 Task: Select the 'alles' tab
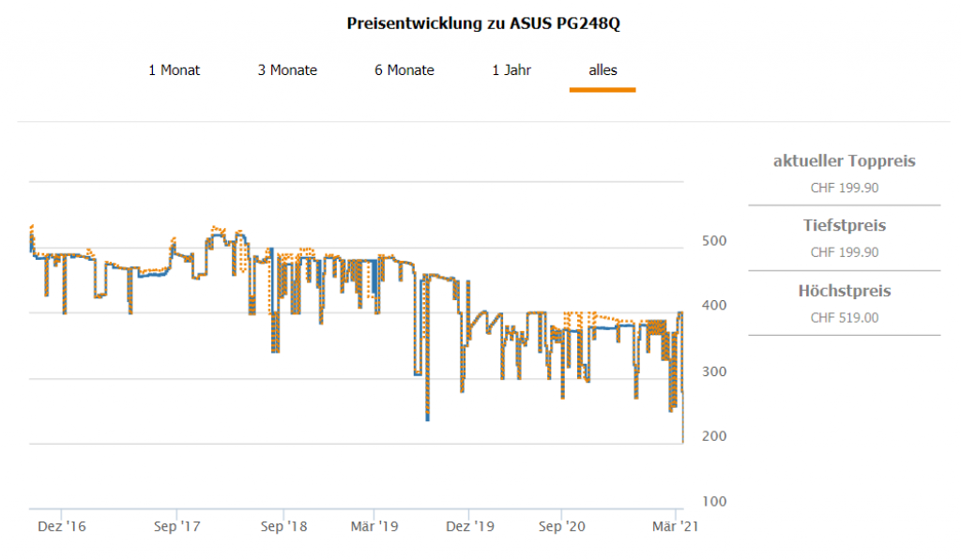click(603, 70)
